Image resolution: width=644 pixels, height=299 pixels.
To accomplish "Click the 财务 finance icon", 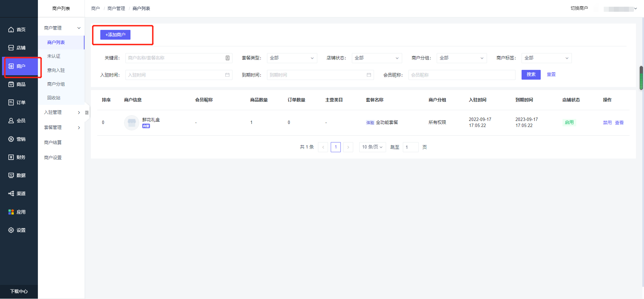I will point(11,157).
